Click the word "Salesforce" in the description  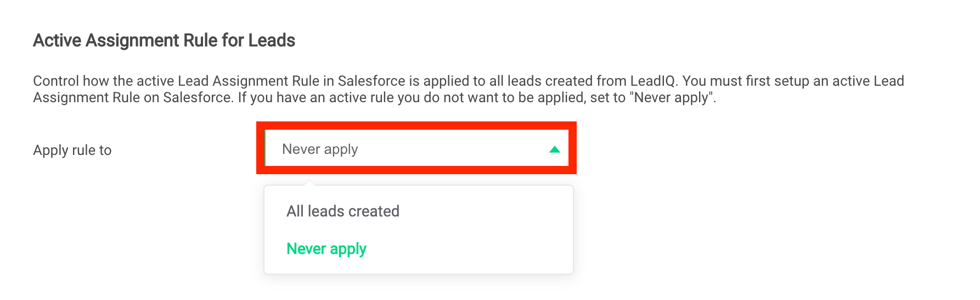point(371,81)
